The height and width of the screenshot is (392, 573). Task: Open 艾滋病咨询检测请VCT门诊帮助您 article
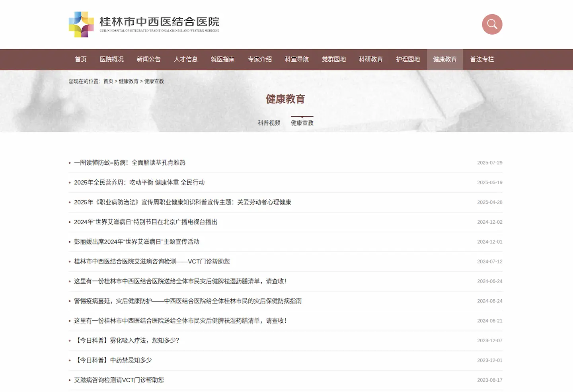pyautogui.click(x=119, y=380)
